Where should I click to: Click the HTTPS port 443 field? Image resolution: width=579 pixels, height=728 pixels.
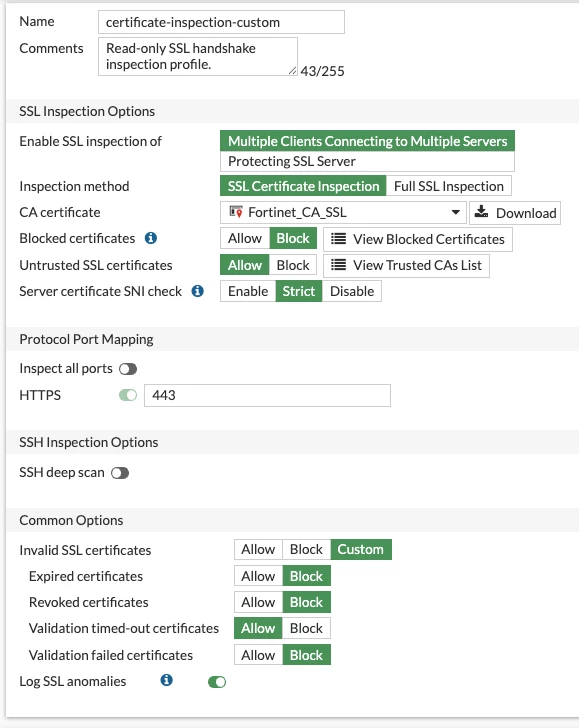pyautogui.click(x=267, y=396)
